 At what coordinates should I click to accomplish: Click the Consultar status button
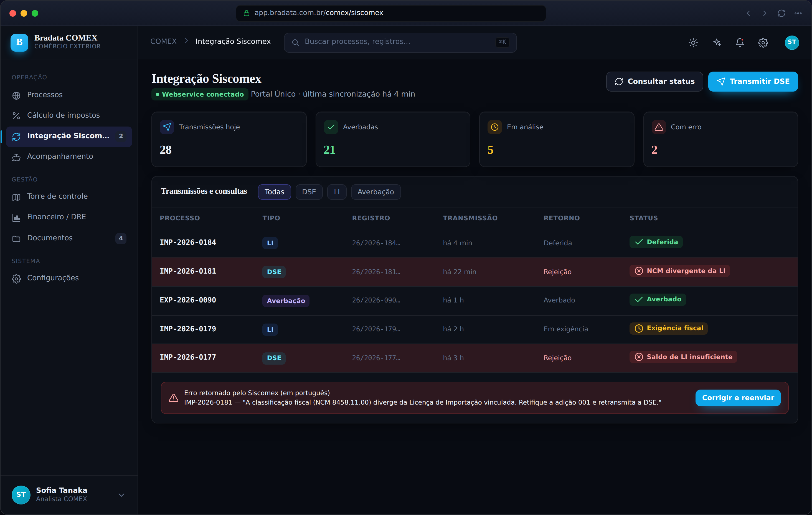point(654,82)
